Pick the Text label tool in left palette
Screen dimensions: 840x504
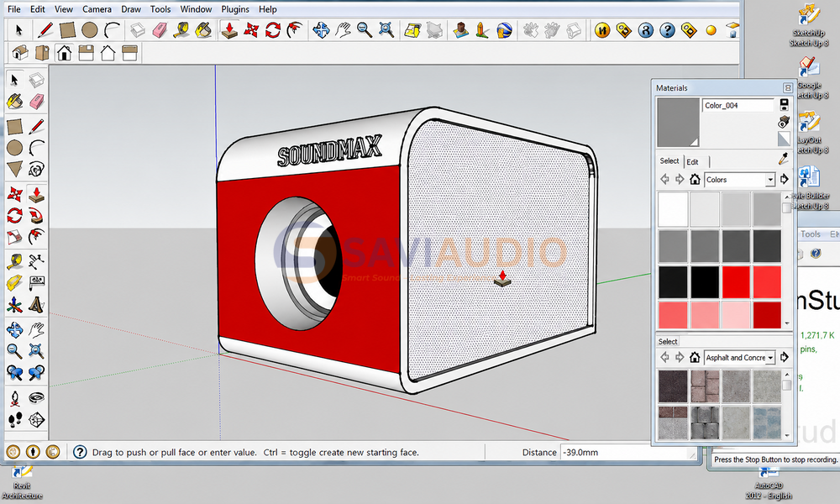36,283
